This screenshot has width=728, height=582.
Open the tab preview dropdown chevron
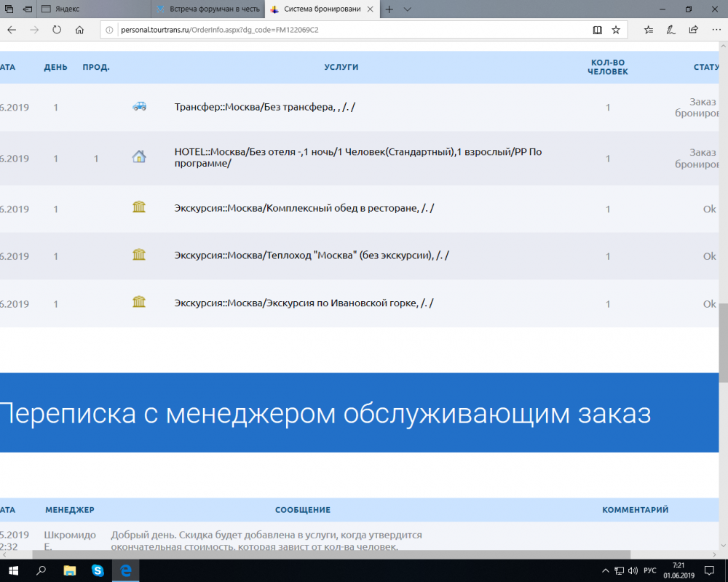407,9
